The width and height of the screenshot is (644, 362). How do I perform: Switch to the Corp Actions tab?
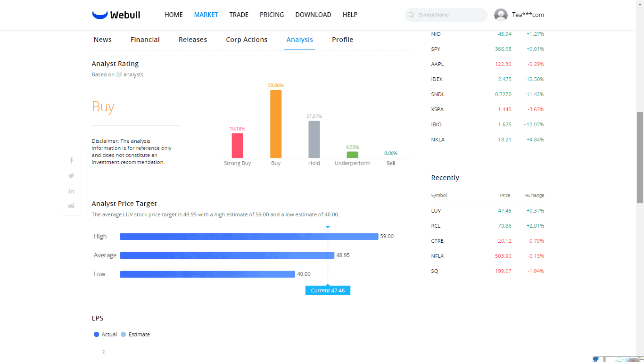247,40
